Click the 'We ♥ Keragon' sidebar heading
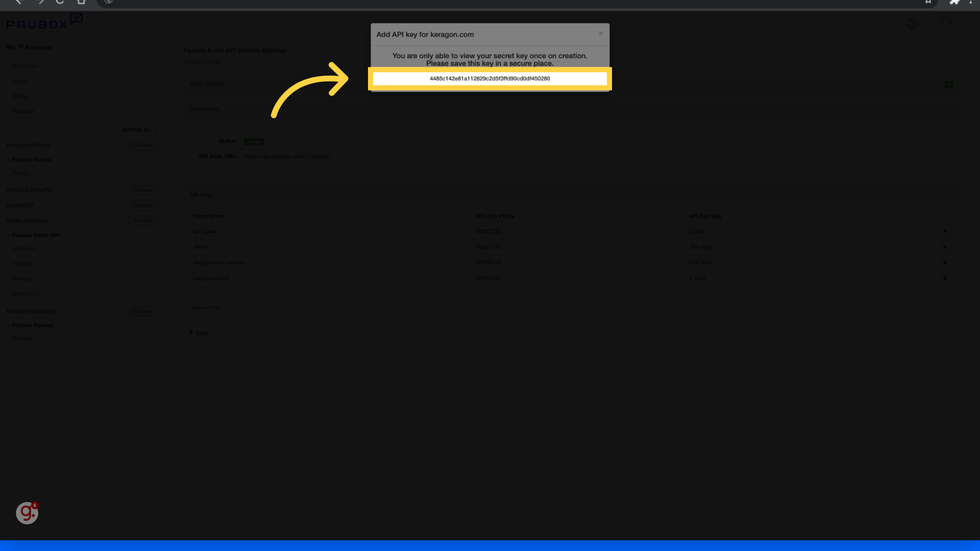 pyautogui.click(x=29, y=47)
